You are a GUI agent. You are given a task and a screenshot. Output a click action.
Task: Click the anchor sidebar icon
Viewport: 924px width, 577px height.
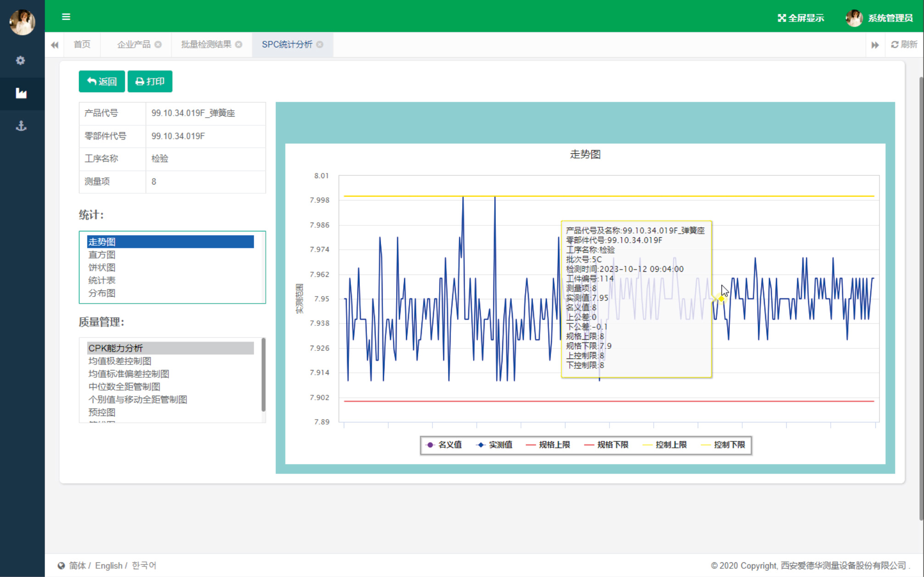pos(21,126)
